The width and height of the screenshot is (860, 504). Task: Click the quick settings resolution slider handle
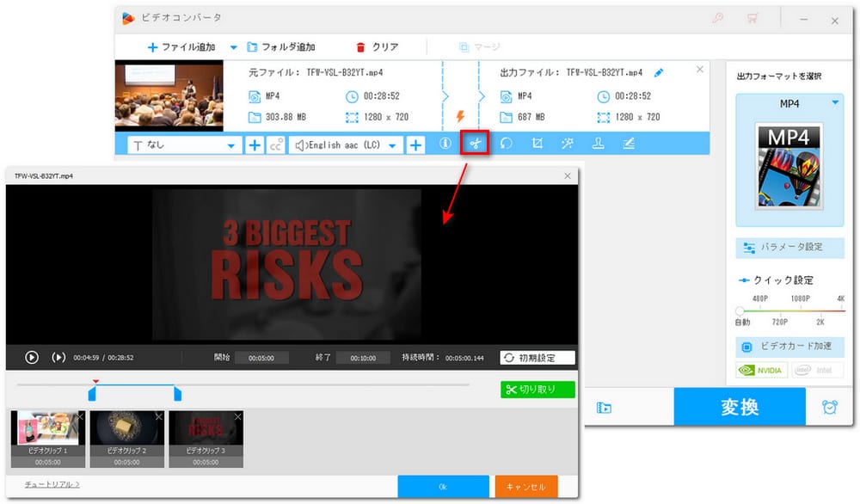(x=740, y=311)
